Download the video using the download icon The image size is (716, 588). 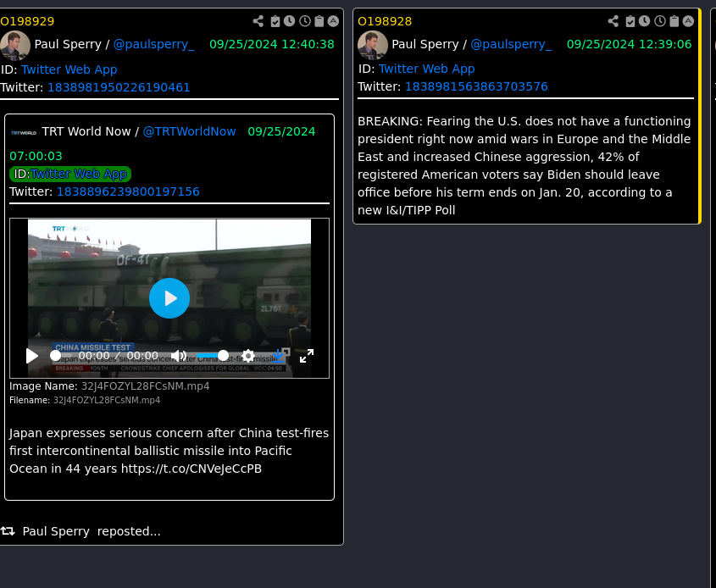point(278,356)
